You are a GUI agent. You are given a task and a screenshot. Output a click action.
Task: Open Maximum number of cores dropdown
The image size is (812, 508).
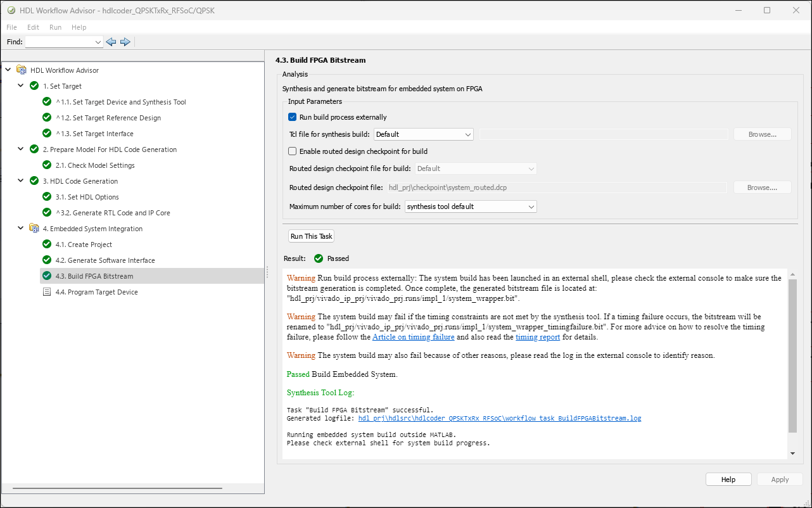pos(471,206)
